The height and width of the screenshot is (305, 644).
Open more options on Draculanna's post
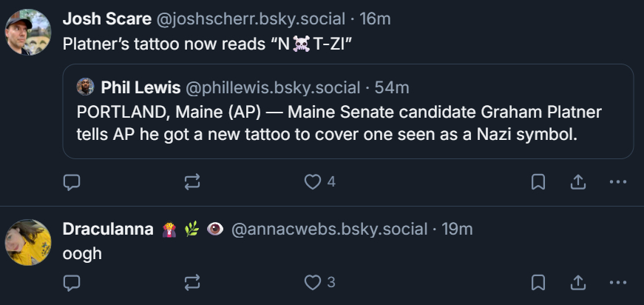tap(617, 282)
